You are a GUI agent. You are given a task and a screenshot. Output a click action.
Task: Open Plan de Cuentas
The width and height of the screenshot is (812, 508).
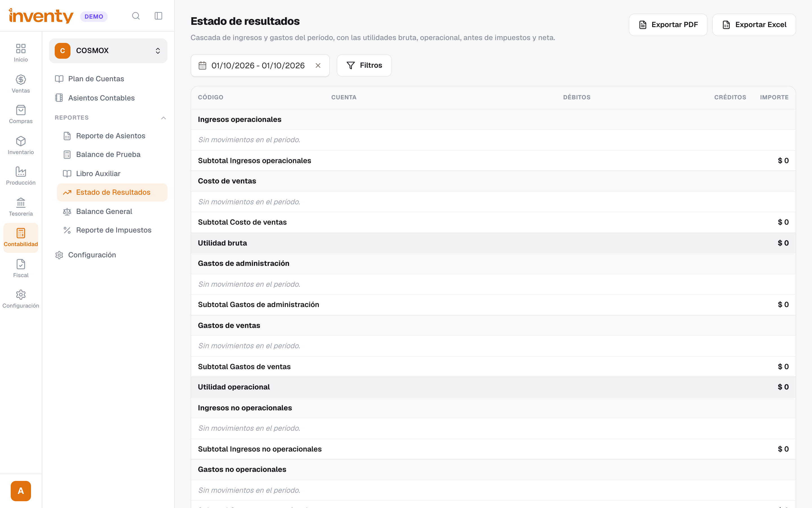point(108,79)
